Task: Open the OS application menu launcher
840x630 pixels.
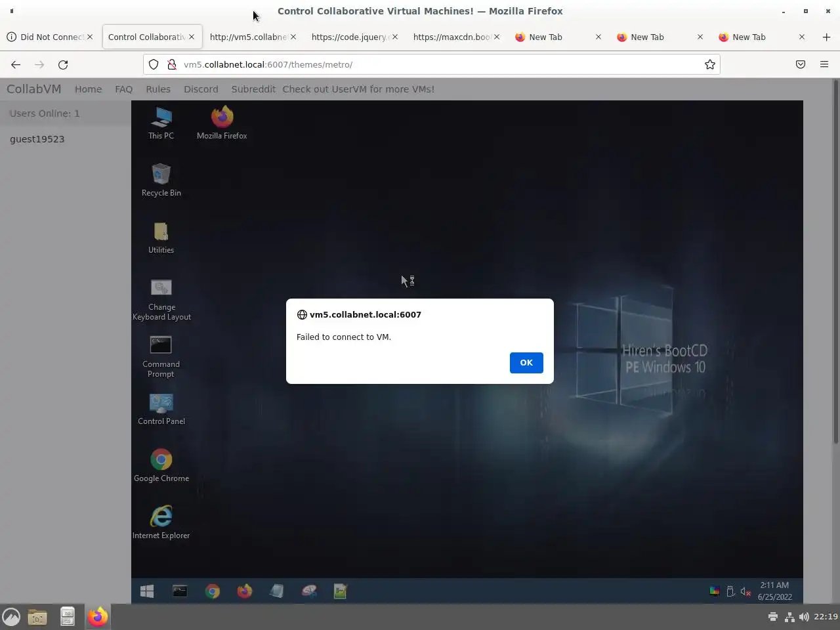Action: pos(11,617)
